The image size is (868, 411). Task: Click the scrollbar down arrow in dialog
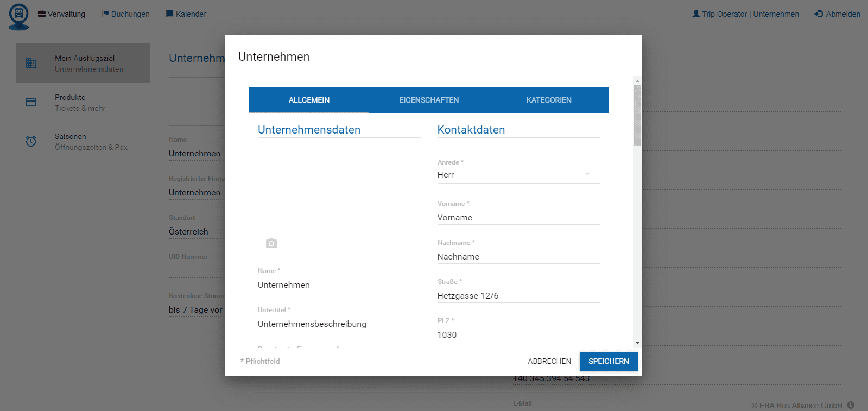(x=637, y=343)
